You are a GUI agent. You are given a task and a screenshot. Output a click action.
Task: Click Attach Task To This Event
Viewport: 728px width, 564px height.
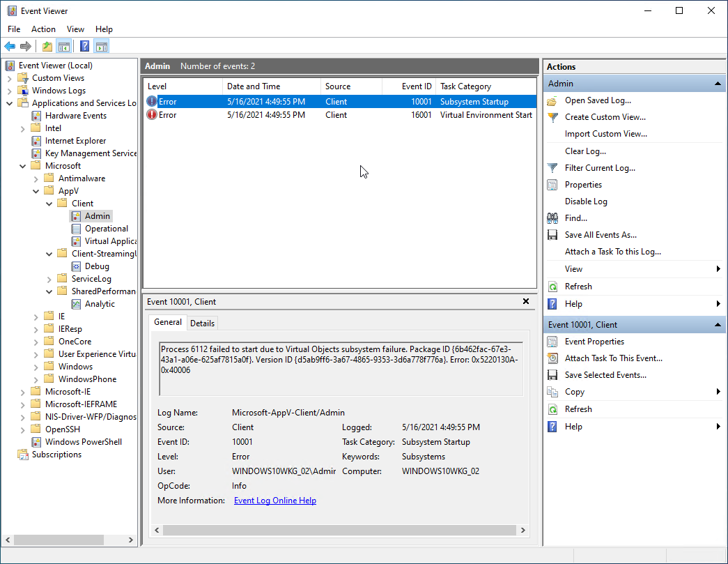point(613,358)
